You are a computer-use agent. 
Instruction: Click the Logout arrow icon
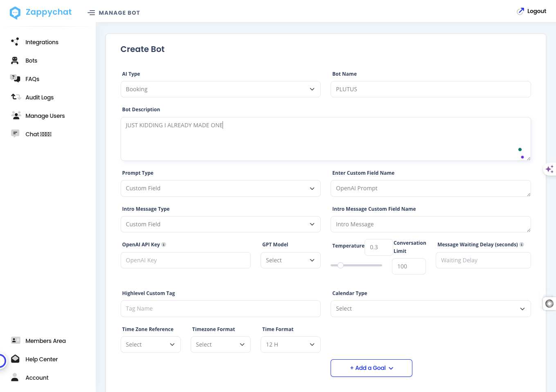[x=520, y=11]
